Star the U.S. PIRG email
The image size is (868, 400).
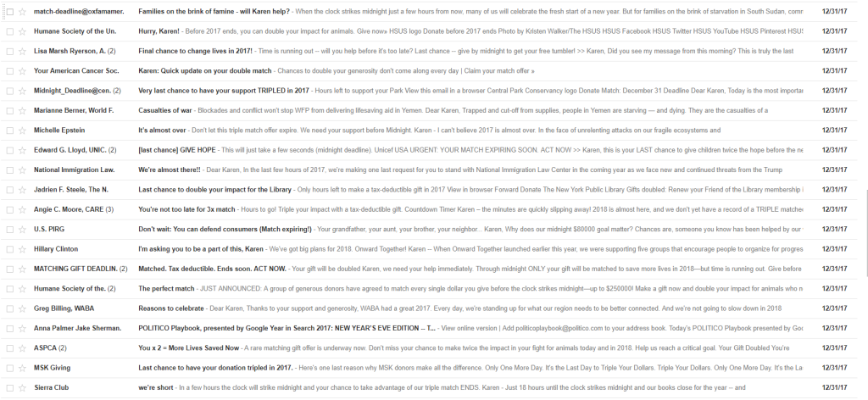(22, 229)
